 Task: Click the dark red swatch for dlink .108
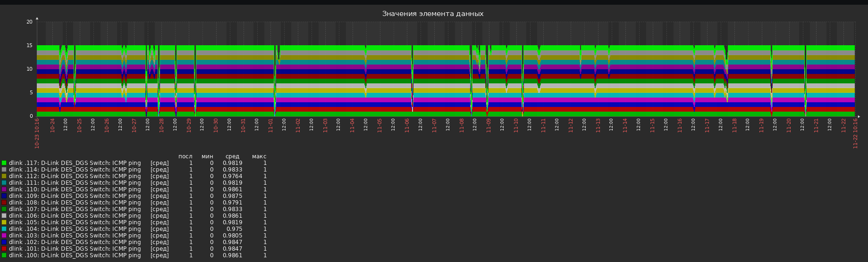tap(4, 203)
